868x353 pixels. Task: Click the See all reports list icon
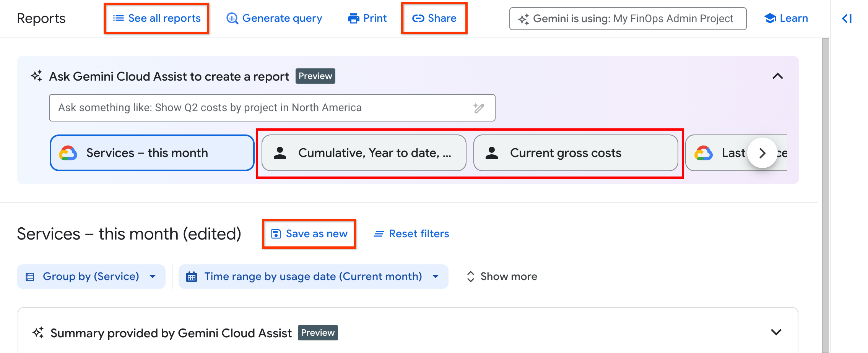(x=118, y=18)
